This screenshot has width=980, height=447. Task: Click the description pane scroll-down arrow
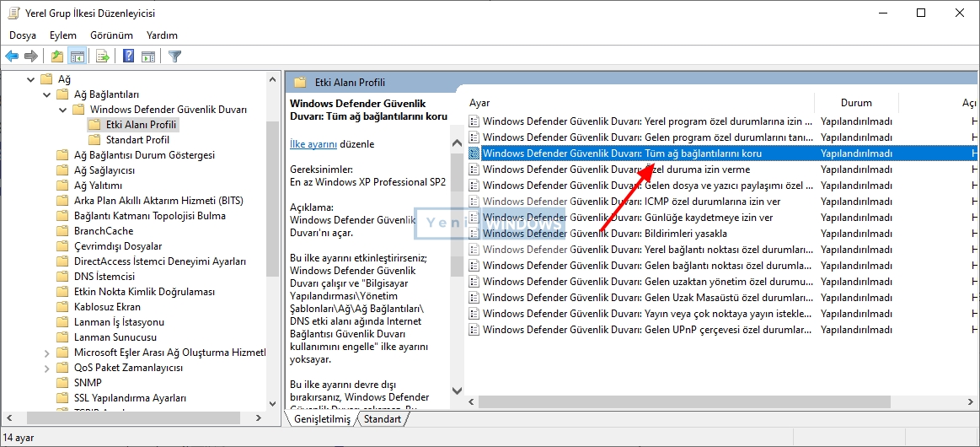click(456, 390)
